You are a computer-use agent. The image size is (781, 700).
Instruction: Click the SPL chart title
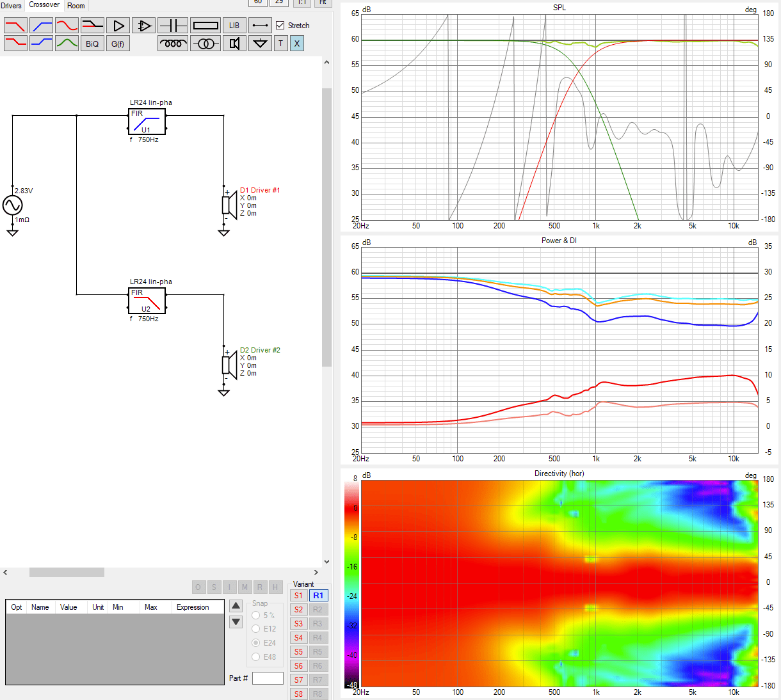[559, 8]
